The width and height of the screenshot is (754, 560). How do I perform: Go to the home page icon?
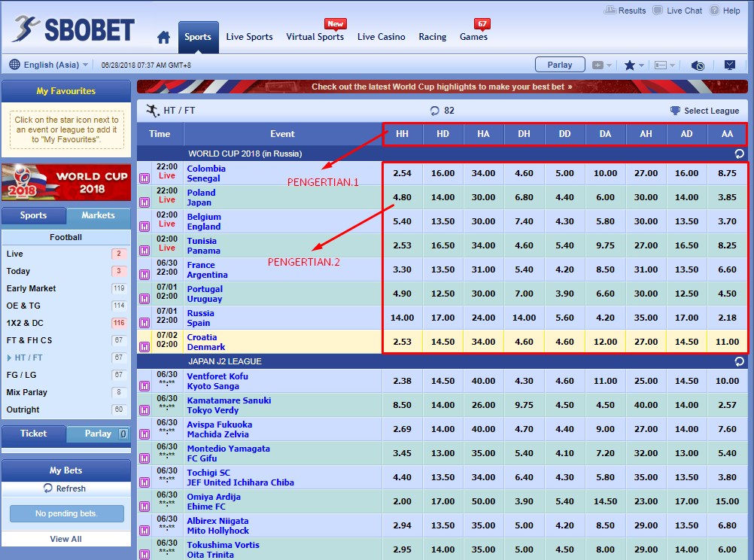(x=163, y=37)
